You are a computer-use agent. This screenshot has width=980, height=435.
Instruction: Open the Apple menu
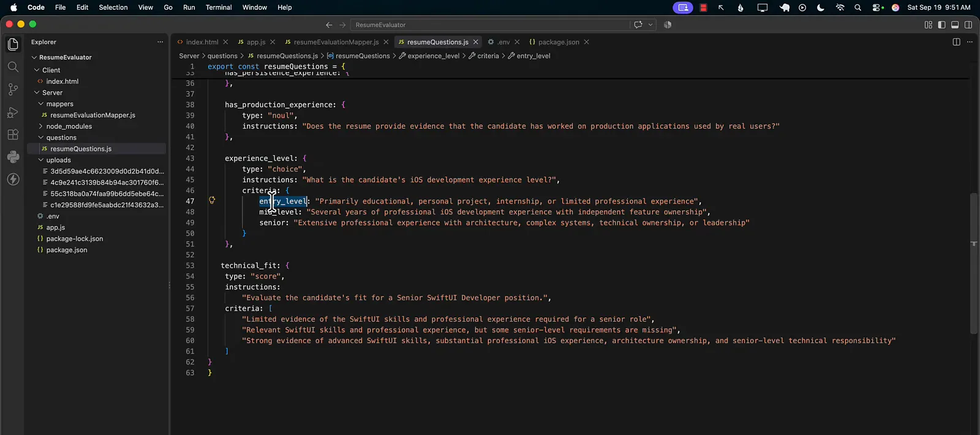13,7
